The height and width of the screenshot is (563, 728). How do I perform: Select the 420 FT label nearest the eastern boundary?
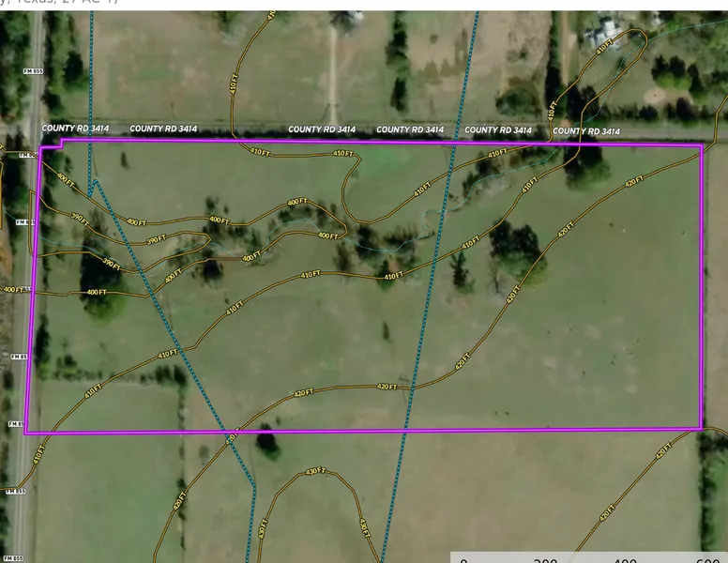point(635,179)
